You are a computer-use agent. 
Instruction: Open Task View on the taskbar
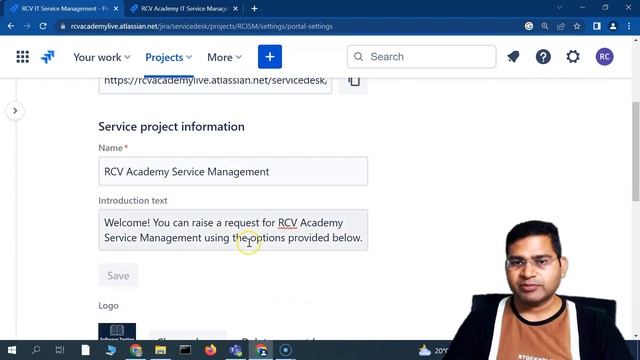[60, 350]
